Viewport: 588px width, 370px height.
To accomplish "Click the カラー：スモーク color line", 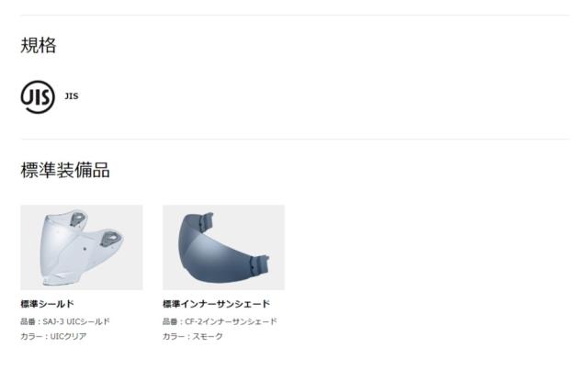I will [193, 336].
